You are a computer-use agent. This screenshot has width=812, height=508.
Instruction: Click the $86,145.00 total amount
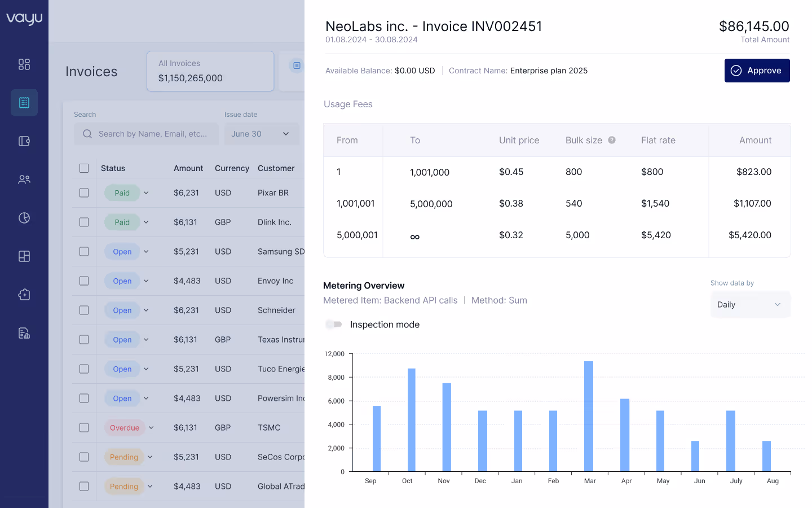754,26
